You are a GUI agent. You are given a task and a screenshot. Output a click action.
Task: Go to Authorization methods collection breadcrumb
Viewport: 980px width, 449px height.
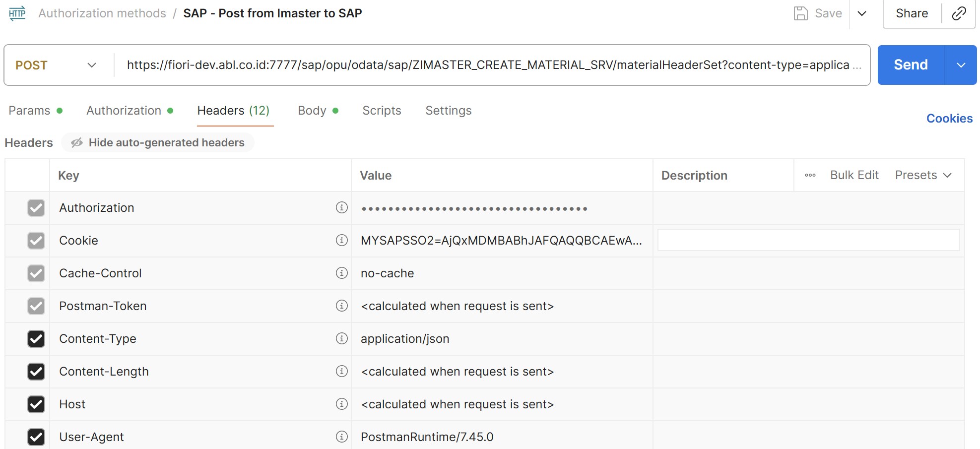pyautogui.click(x=102, y=13)
